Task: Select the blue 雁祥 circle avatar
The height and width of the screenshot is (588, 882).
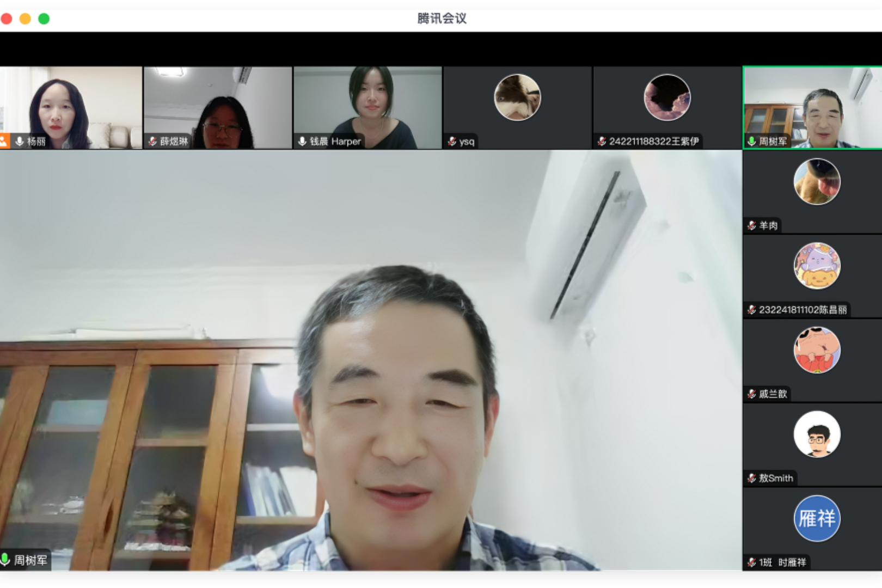Action: coord(817,518)
